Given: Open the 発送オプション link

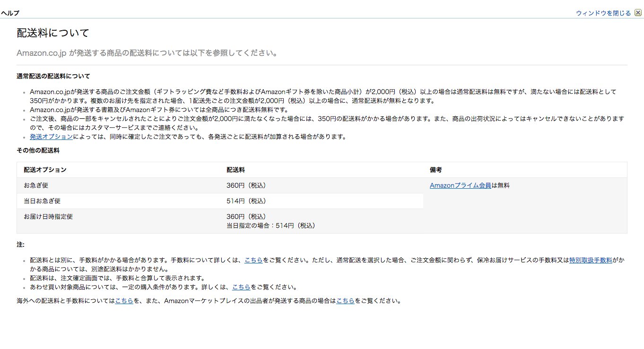Looking at the screenshot, I should (51, 136).
